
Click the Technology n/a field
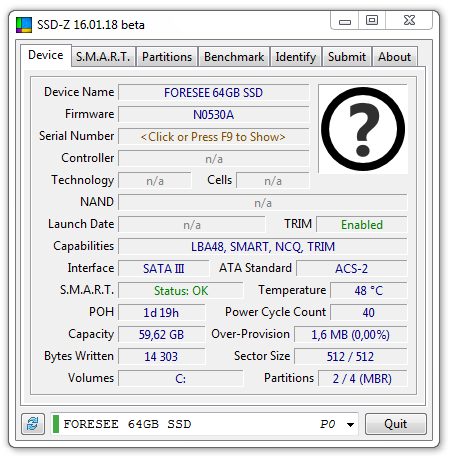[x=155, y=181]
